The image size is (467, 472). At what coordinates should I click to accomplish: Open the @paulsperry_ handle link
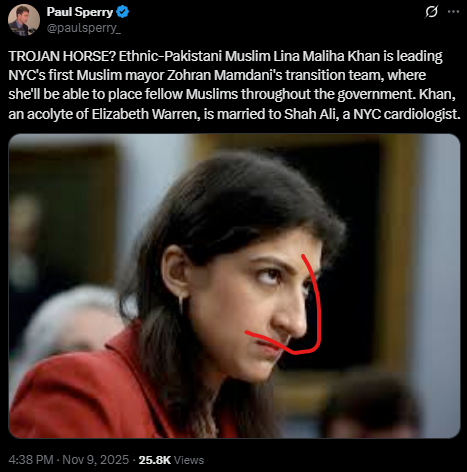(x=84, y=28)
